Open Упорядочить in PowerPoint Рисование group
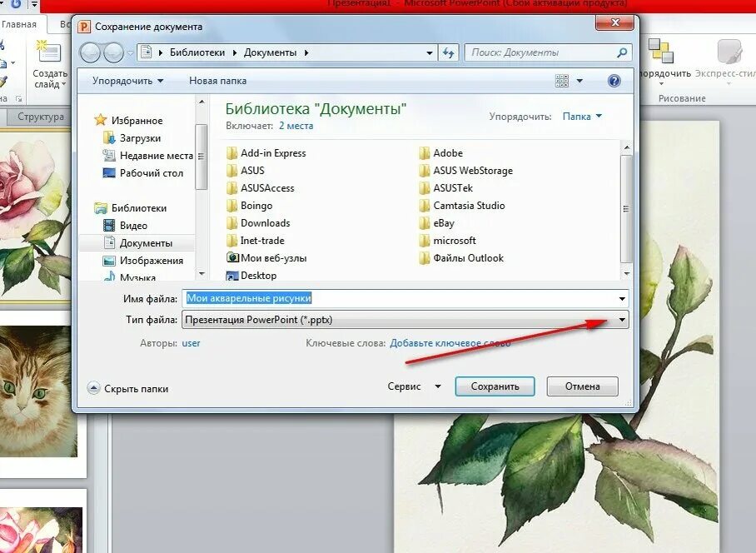The width and height of the screenshot is (756, 553). (x=664, y=62)
